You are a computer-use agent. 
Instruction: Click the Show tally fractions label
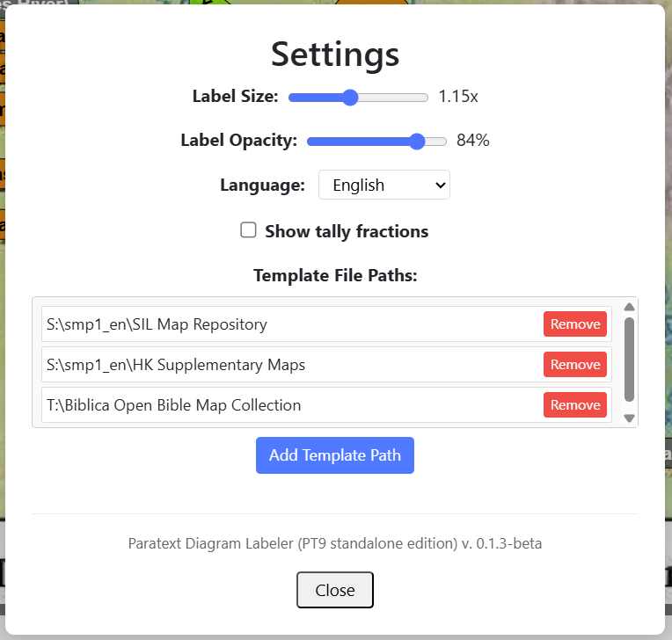(347, 231)
